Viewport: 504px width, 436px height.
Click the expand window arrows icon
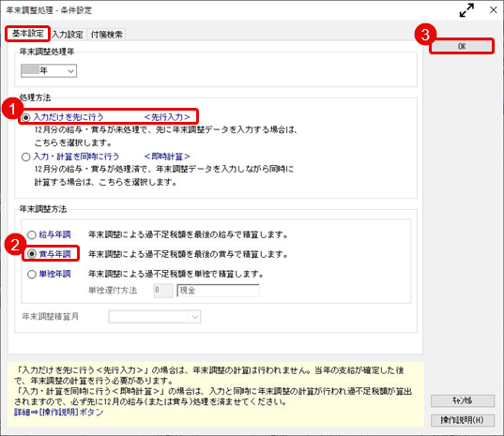[x=466, y=10]
